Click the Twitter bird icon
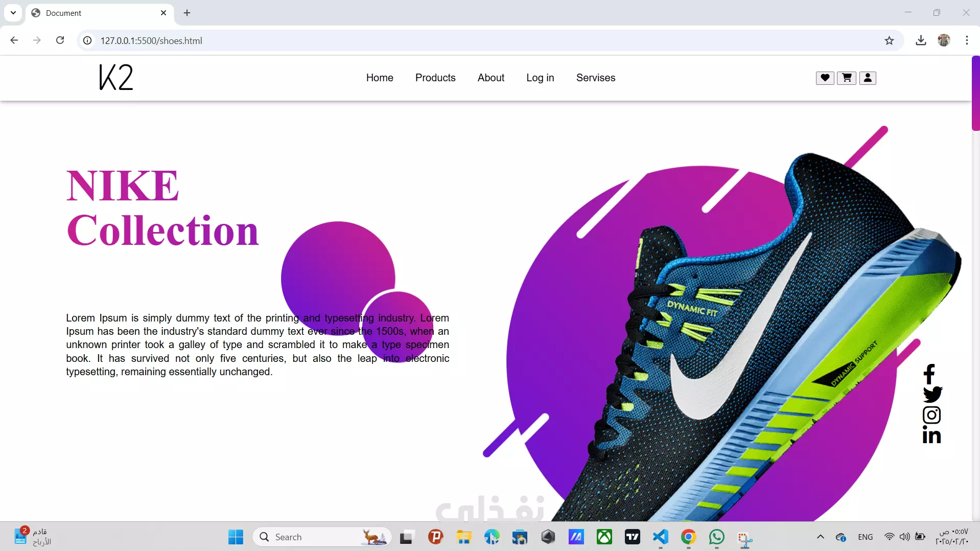The image size is (980, 551). click(932, 394)
